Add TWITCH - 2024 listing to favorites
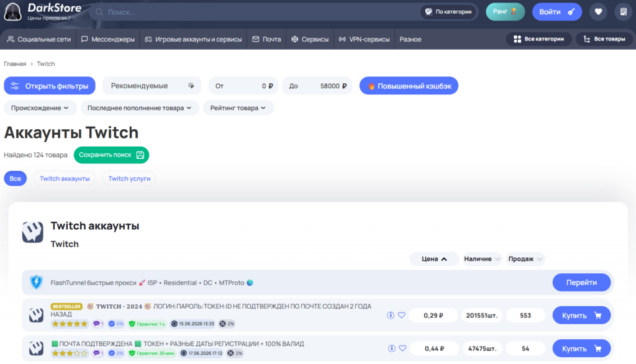 [402, 315]
